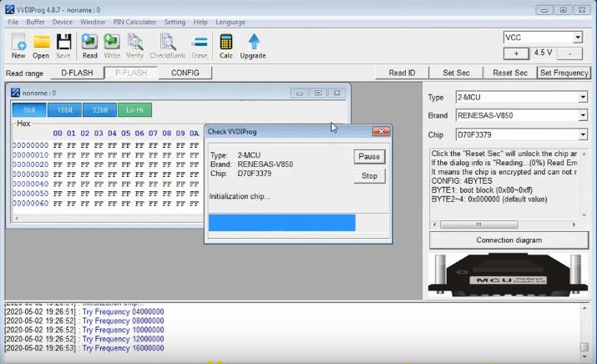The image size is (597, 364).
Task: Click the Read ID button
Action: pyautogui.click(x=402, y=73)
